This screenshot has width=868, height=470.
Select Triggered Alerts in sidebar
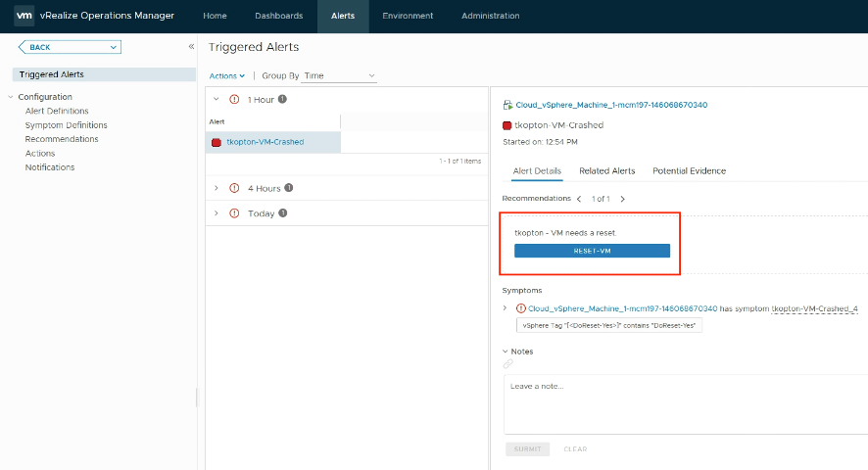[x=104, y=74]
